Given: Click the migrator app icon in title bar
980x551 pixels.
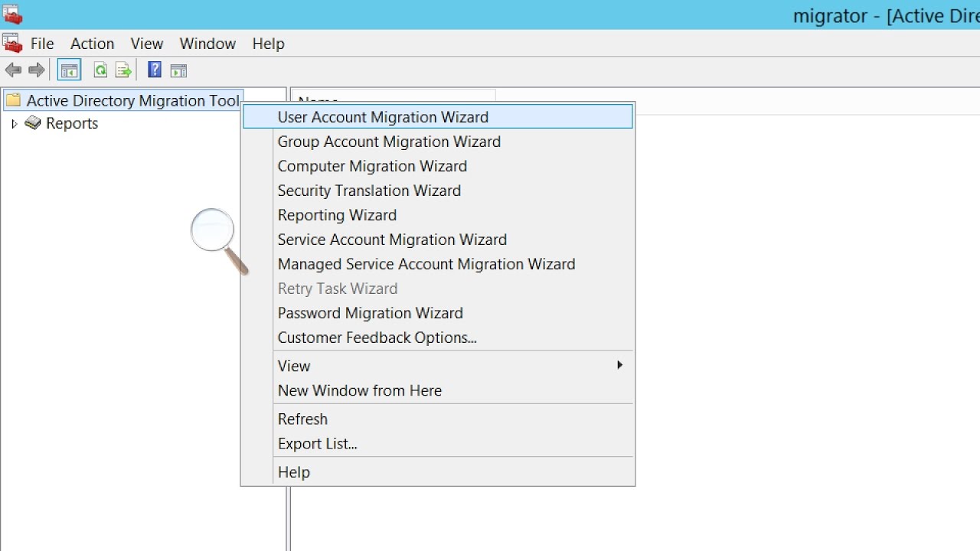Looking at the screenshot, I should pos(12,14).
